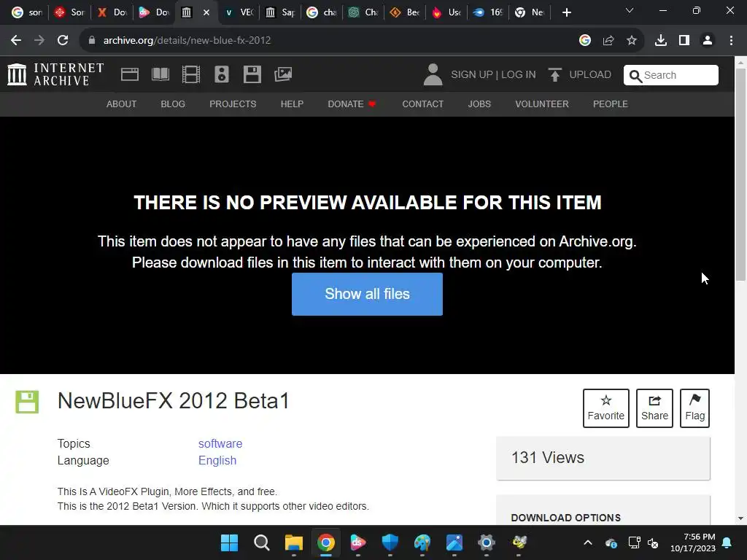Open the CONTACT menu item

coord(422,104)
